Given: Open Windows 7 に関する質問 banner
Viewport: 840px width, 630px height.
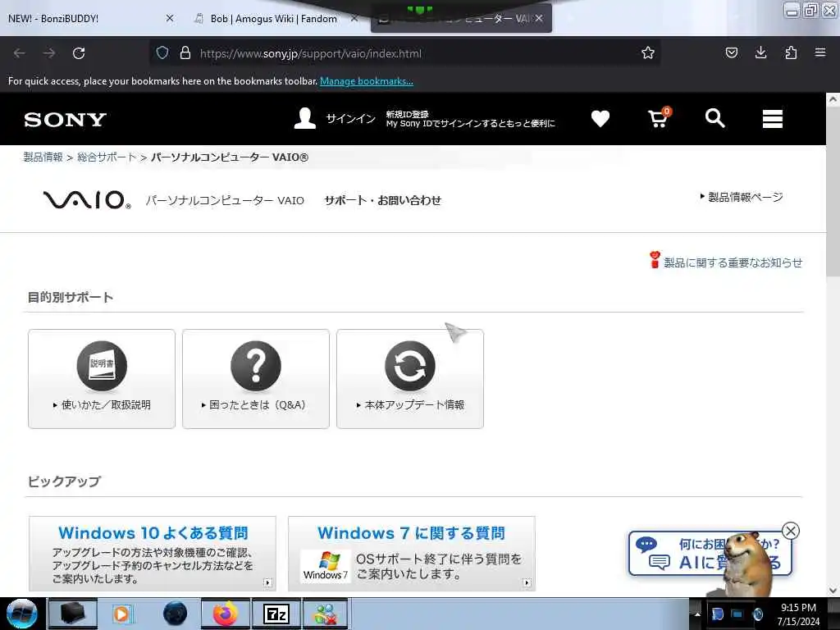Looking at the screenshot, I should point(412,554).
